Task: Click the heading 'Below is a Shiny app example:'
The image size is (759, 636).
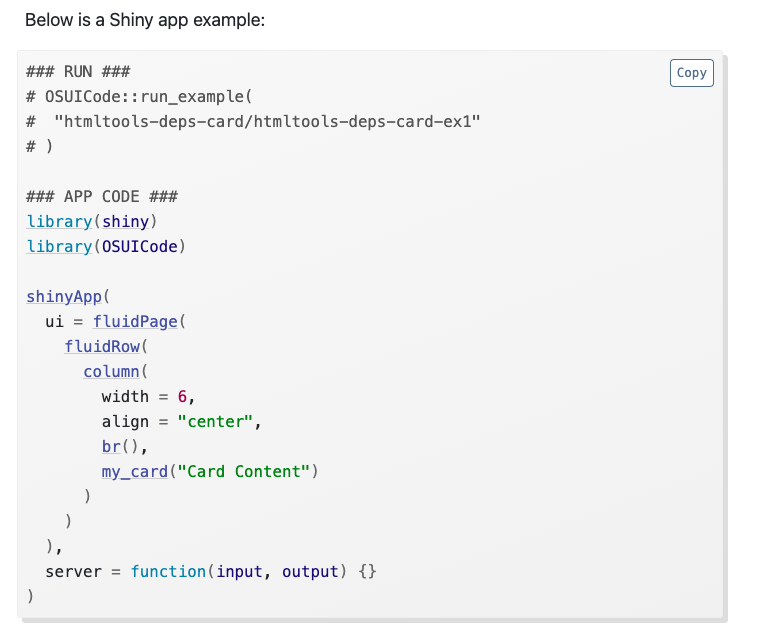Action: coord(145,20)
